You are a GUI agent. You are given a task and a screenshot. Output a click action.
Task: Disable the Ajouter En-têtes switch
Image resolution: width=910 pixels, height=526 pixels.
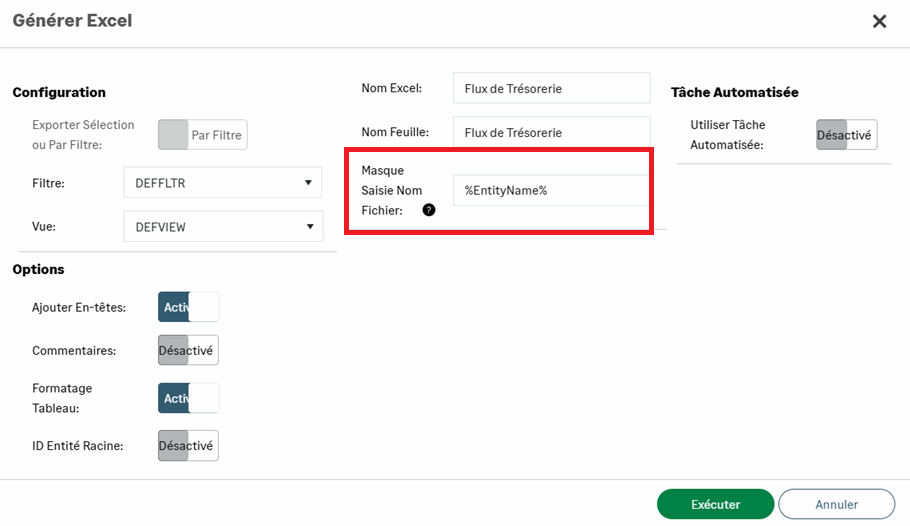pyautogui.click(x=188, y=307)
